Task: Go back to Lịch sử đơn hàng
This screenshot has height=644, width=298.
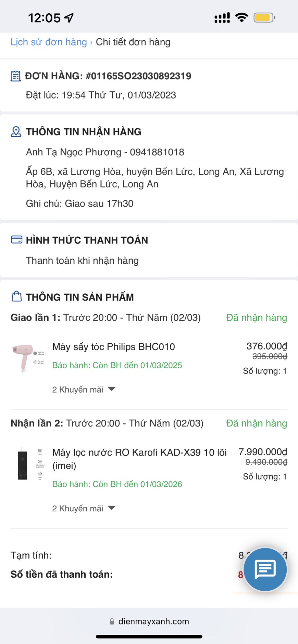Action: (x=49, y=42)
